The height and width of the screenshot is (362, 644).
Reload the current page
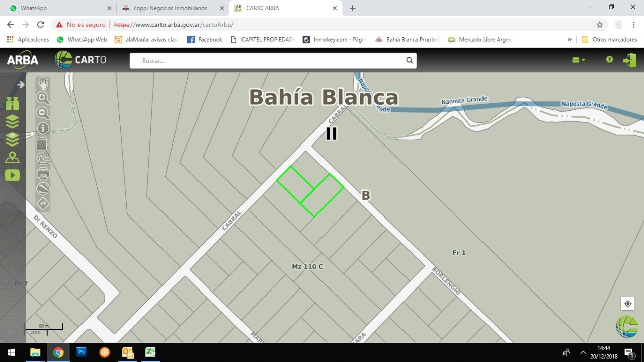click(x=41, y=25)
